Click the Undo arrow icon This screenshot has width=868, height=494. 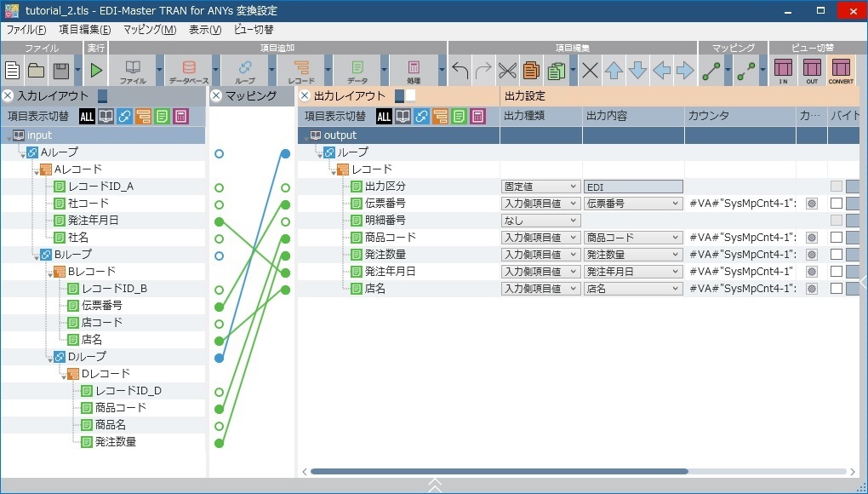pos(460,70)
